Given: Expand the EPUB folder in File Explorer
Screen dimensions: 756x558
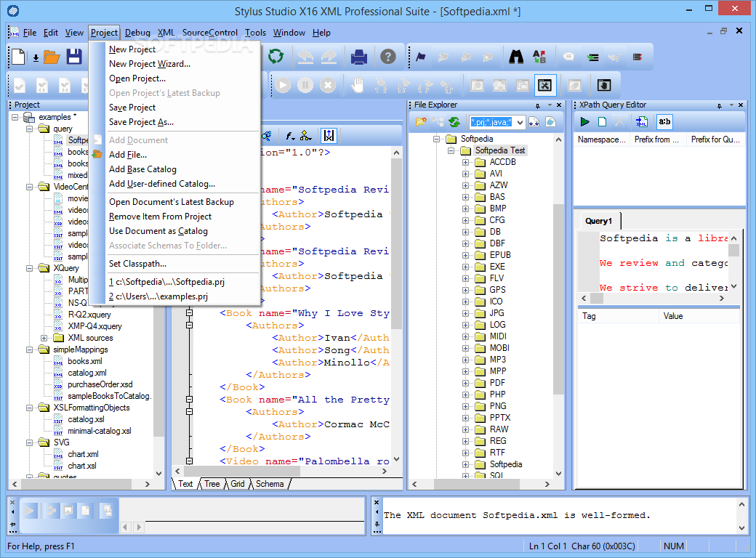Looking at the screenshot, I should tap(465, 256).
